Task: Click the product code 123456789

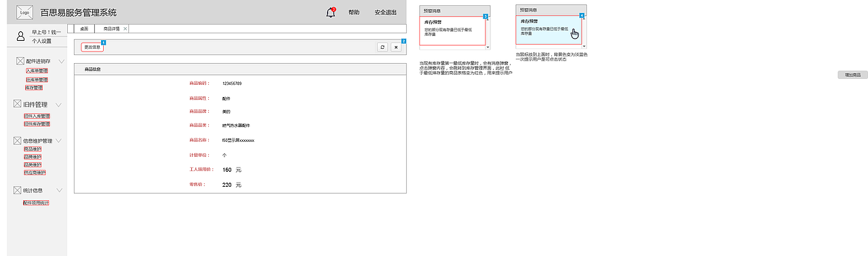Action: (x=232, y=84)
